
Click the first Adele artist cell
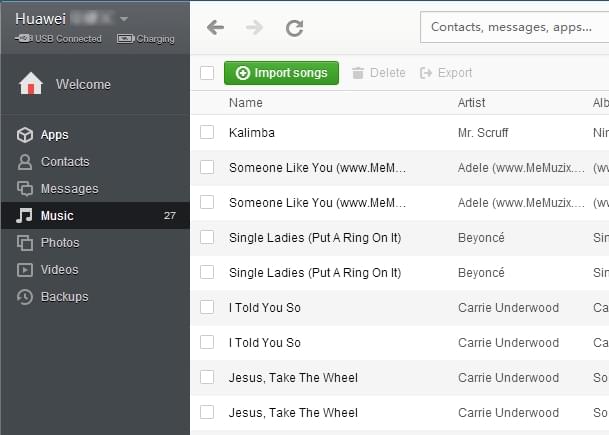point(521,168)
